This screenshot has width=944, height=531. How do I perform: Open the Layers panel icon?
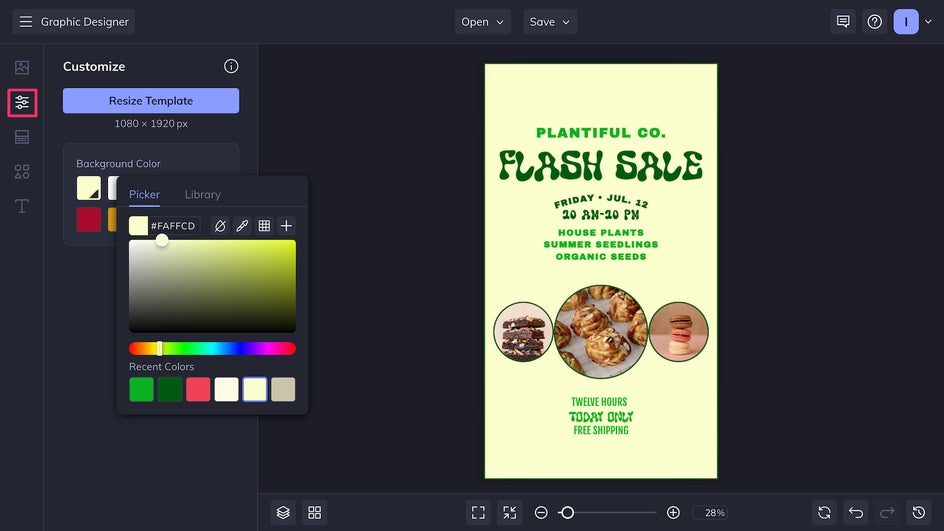283,512
